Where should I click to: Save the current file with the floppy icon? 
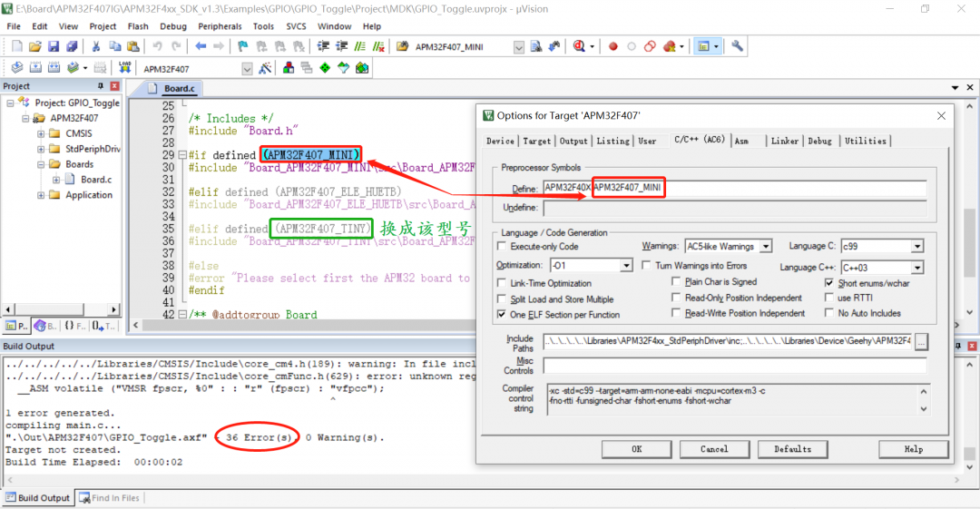click(x=54, y=46)
